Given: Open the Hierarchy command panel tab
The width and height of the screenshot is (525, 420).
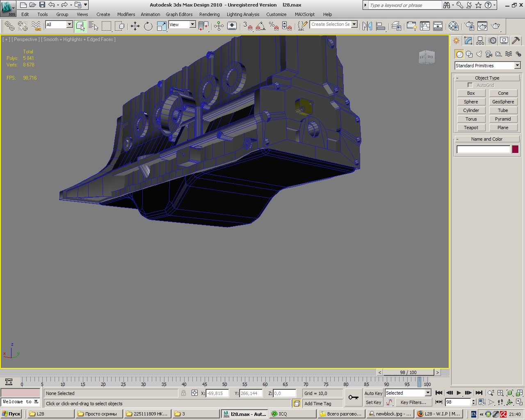Looking at the screenshot, I should (480, 41).
